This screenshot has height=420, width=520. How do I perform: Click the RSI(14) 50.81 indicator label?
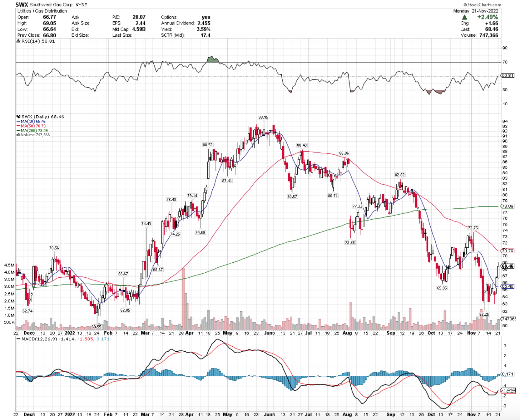coord(36,41)
